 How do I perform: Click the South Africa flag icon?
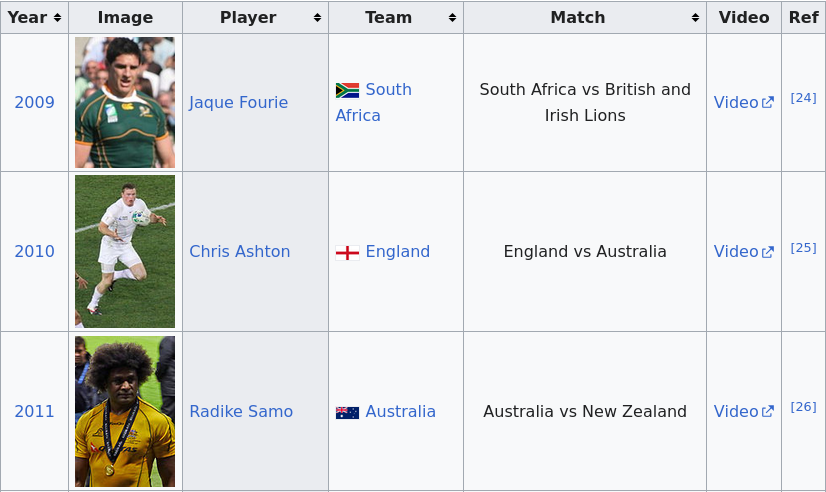point(347,90)
